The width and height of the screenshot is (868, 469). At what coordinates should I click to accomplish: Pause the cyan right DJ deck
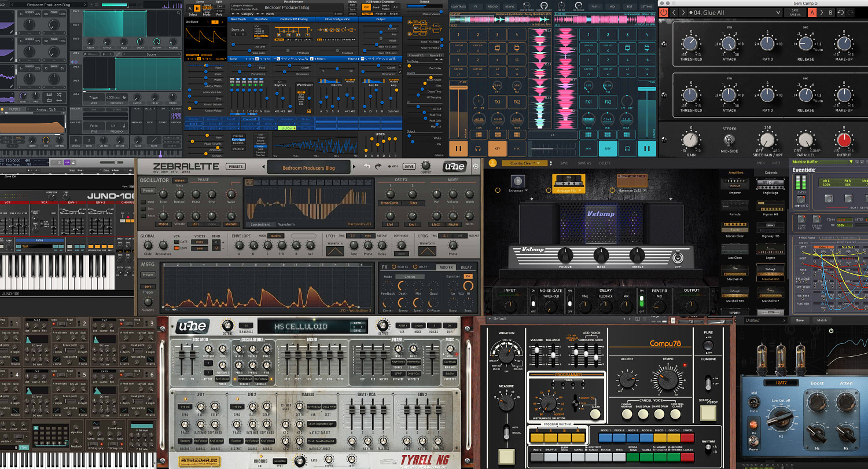tap(646, 148)
